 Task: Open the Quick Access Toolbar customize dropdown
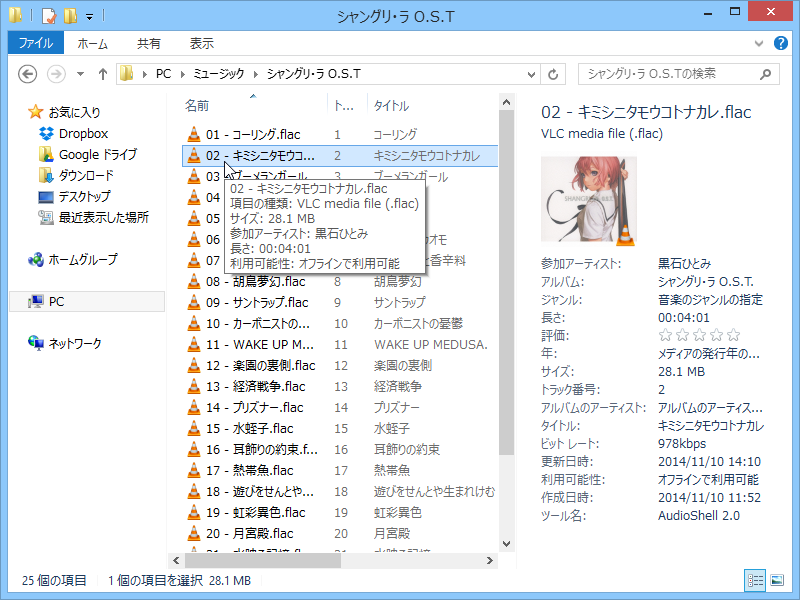coord(88,15)
